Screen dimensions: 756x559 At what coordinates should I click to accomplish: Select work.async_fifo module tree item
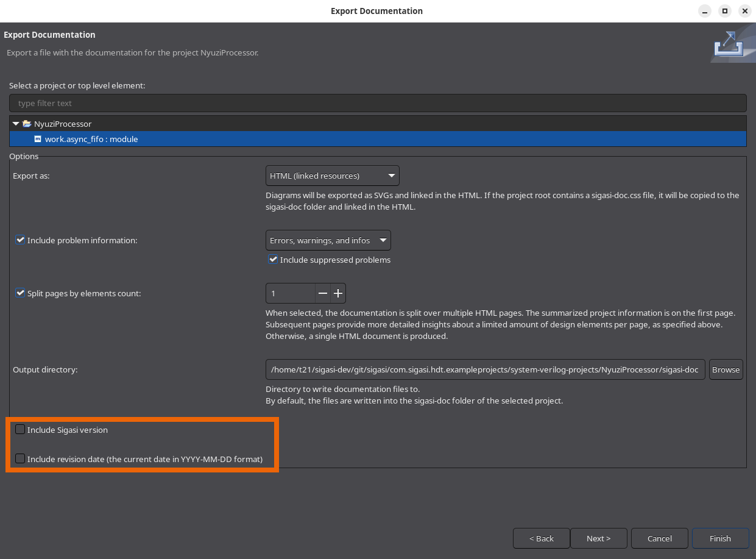(x=91, y=139)
